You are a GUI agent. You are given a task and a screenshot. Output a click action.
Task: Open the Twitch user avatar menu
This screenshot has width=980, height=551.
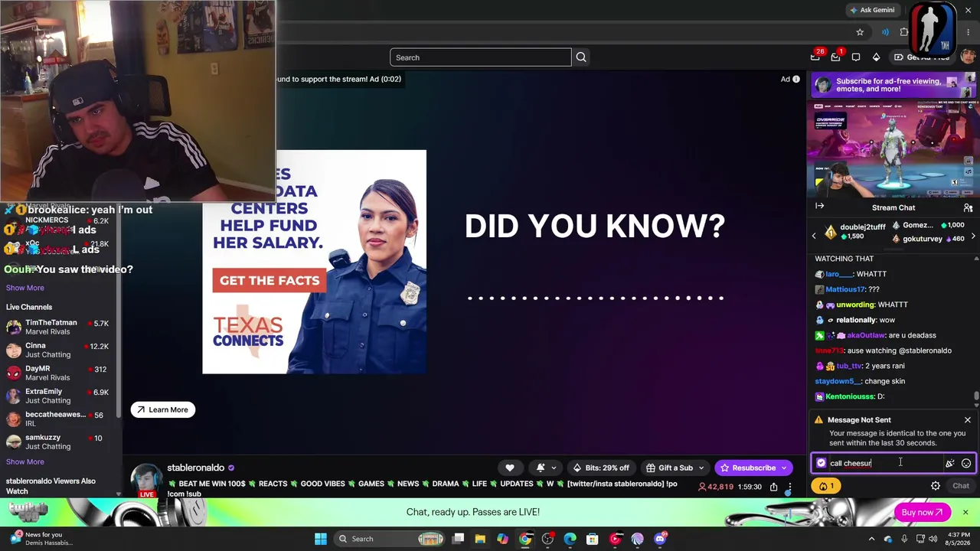click(x=968, y=57)
